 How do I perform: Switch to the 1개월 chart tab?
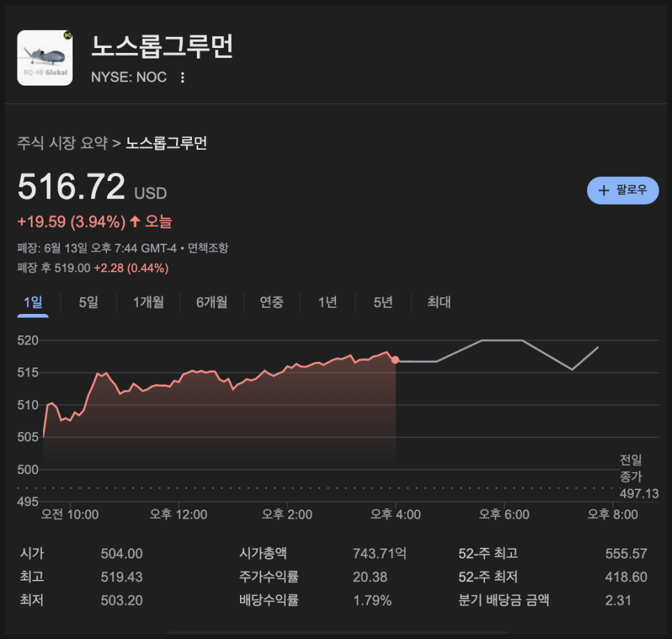(148, 302)
